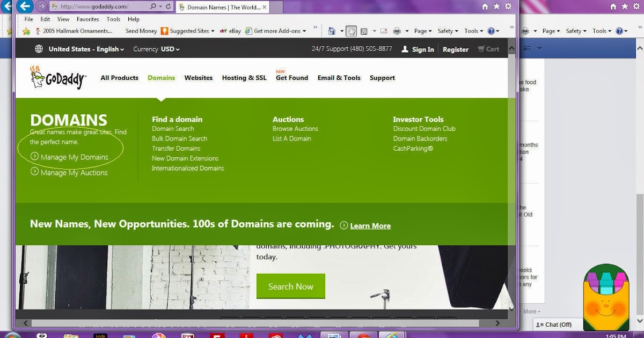The width and height of the screenshot is (644, 338).
Task: Click the globe icon beside United States - English
Action: [39, 49]
